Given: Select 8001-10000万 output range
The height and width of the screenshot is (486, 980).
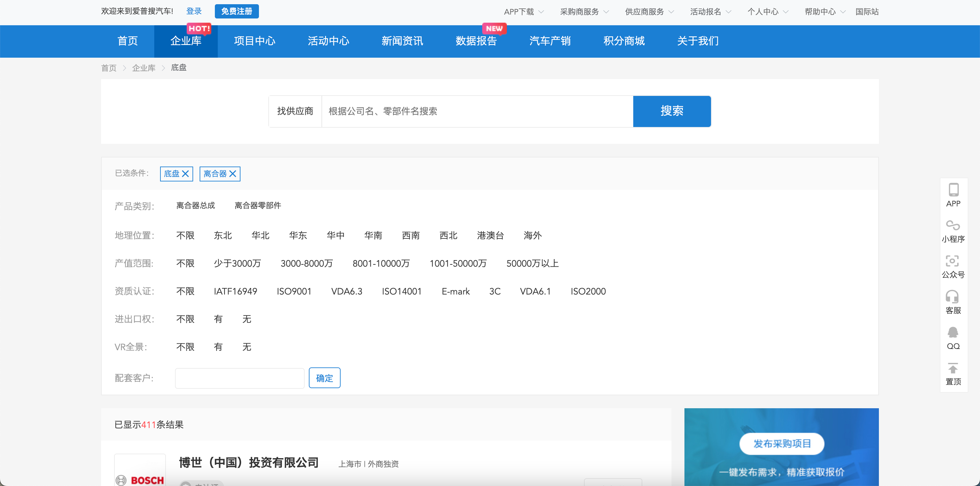Looking at the screenshot, I should click(381, 263).
